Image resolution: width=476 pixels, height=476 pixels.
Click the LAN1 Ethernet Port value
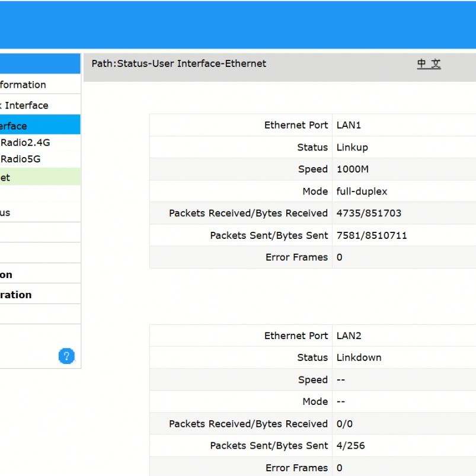pyautogui.click(x=349, y=125)
